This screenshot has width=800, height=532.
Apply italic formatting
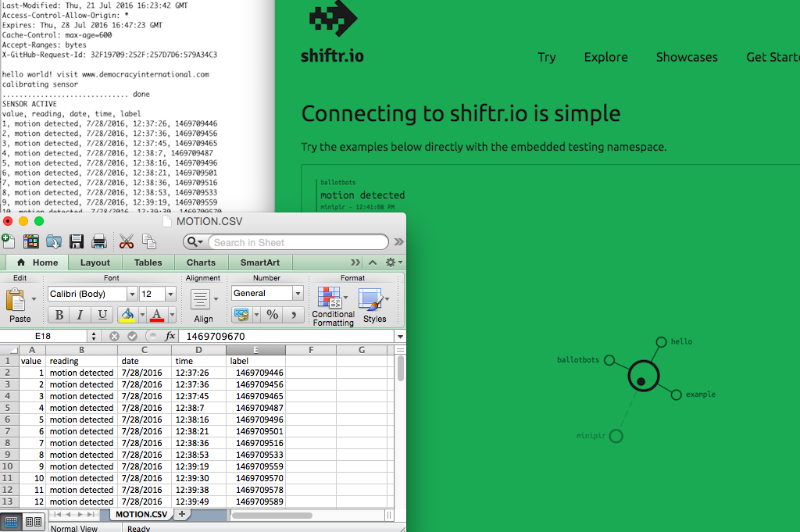tap(80, 315)
